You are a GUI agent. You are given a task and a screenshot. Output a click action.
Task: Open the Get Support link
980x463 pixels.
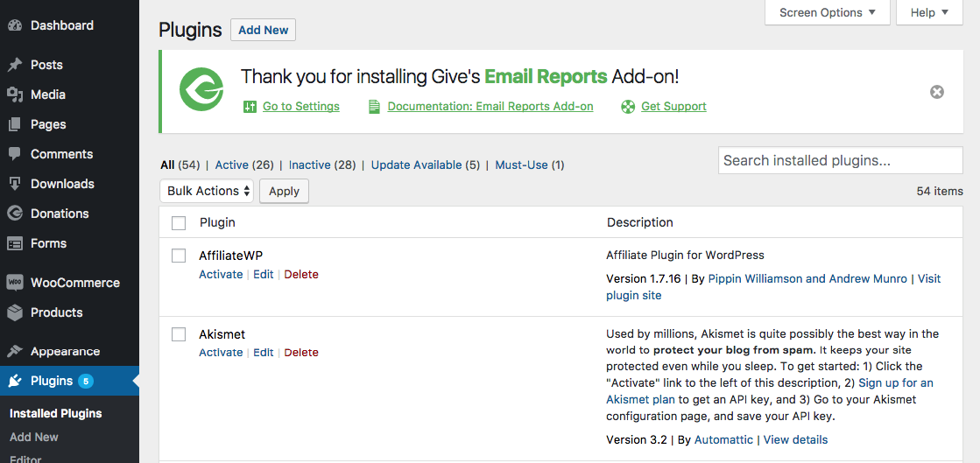[673, 107]
